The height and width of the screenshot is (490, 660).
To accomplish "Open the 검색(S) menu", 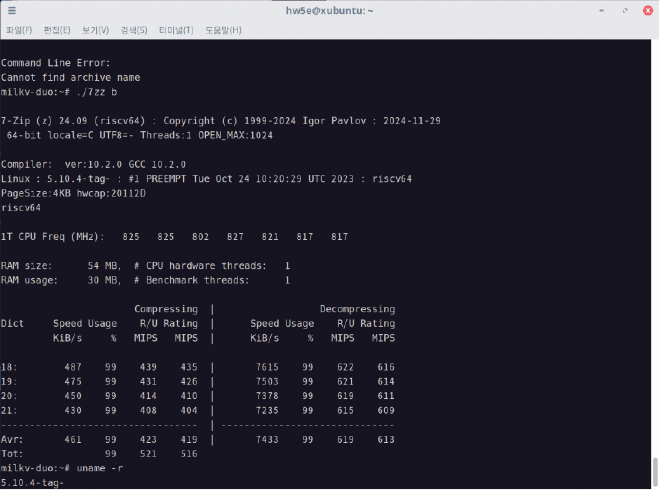I will (134, 30).
